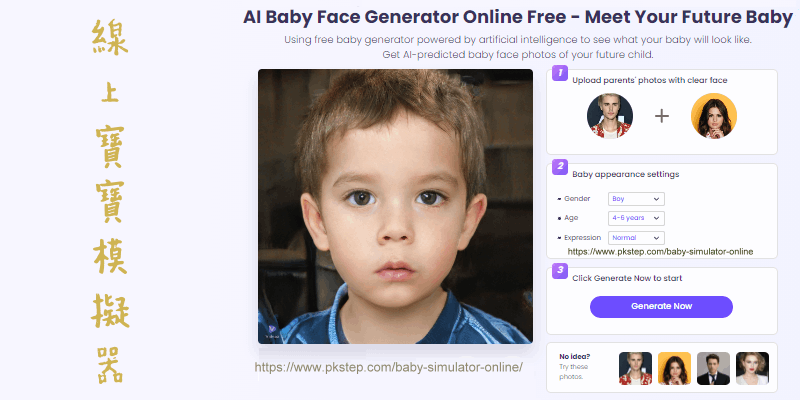Click the Generate Now button
The image size is (800, 400).
[661, 307]
